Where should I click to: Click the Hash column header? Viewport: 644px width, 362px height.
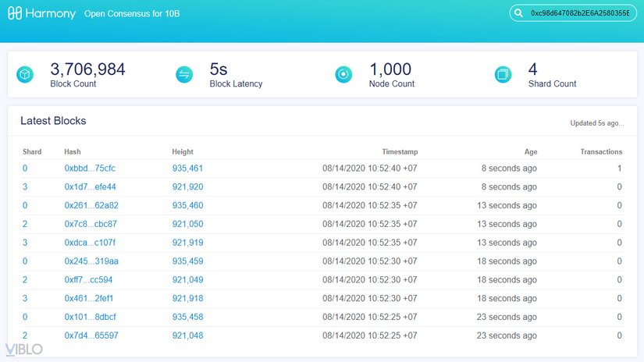pos(73,152)
